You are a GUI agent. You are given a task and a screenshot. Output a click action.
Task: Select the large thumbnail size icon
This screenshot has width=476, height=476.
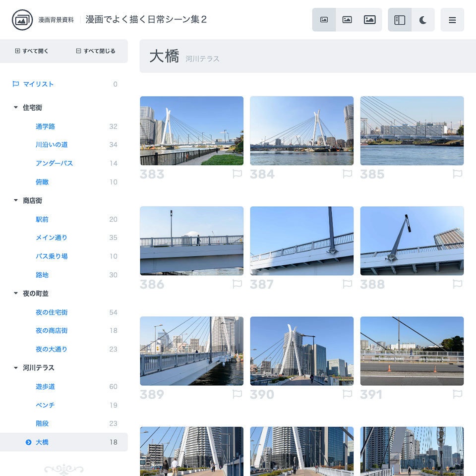pyautogui.click(x=370, y=19)
